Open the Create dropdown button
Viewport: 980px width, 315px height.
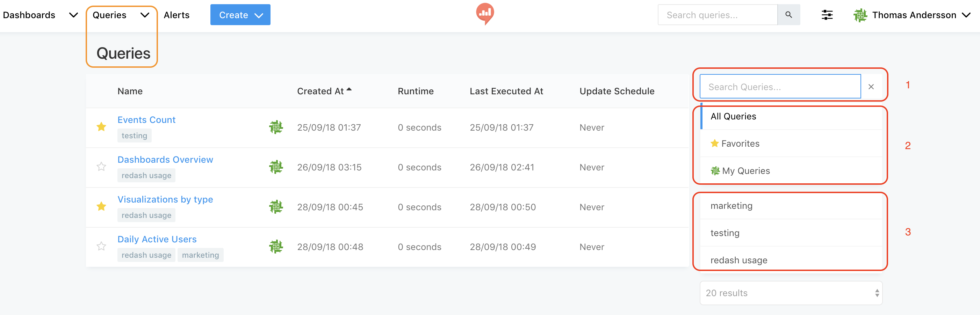[x=240, y=15]
